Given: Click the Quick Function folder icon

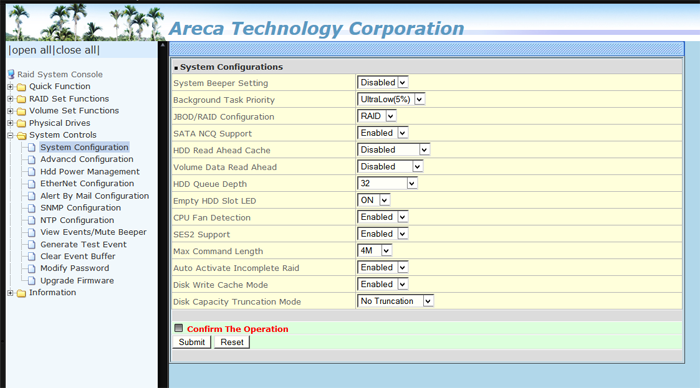Looking at the screenshot, I should [21, 87].
